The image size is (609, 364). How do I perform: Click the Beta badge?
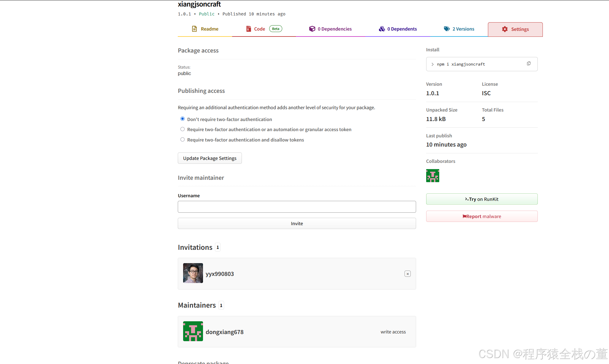pos(276,29)
